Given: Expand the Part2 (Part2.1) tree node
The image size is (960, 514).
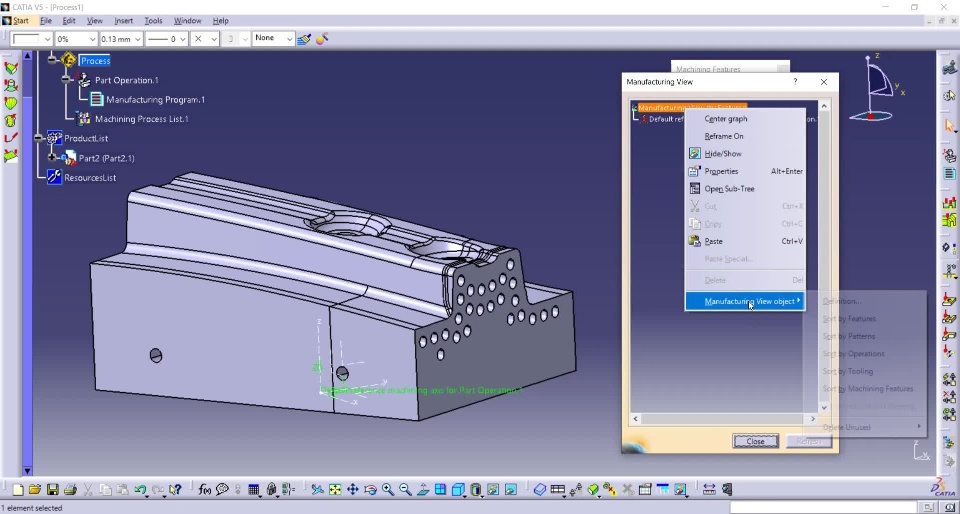Looking at the screenshot, I should 52,158.
